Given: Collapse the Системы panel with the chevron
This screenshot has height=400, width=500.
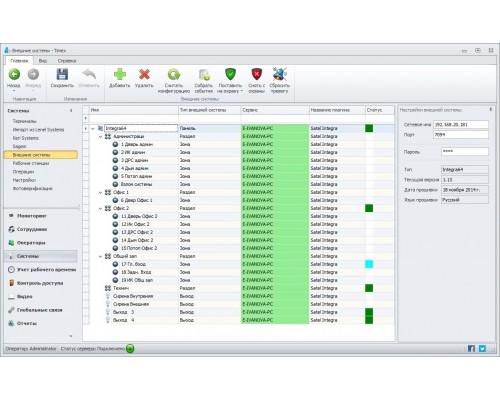Looking at the screenshot, I should click(71, 110).
